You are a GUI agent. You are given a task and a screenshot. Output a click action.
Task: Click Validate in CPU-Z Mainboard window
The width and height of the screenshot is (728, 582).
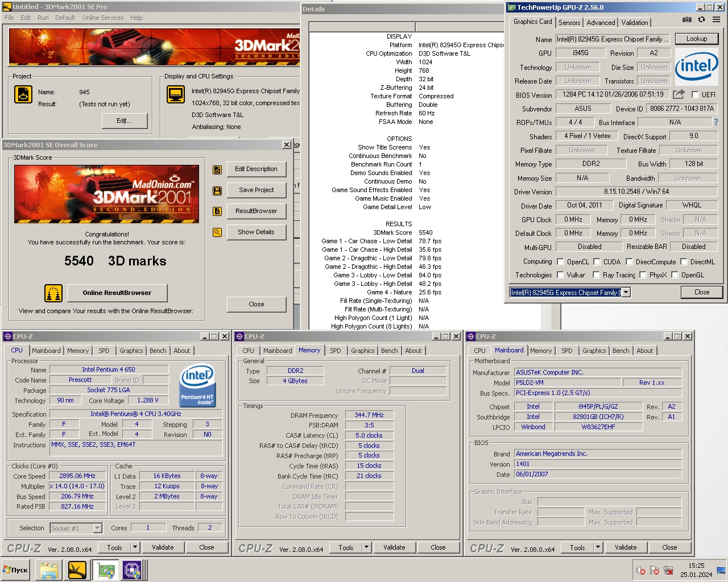coord(626,547)
